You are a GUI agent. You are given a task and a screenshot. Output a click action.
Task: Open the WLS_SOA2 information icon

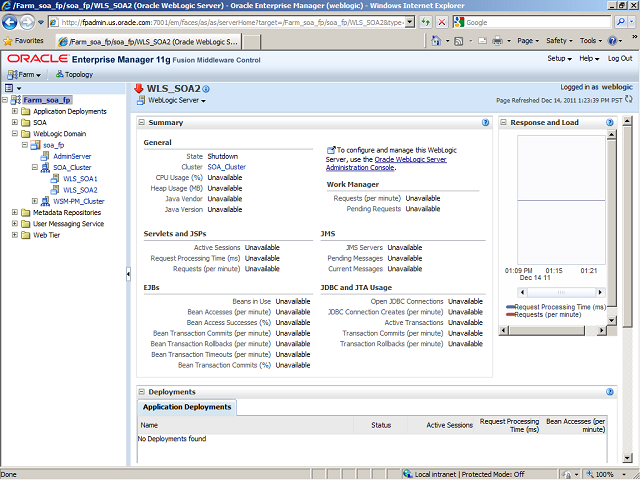[x=206, y=88]
